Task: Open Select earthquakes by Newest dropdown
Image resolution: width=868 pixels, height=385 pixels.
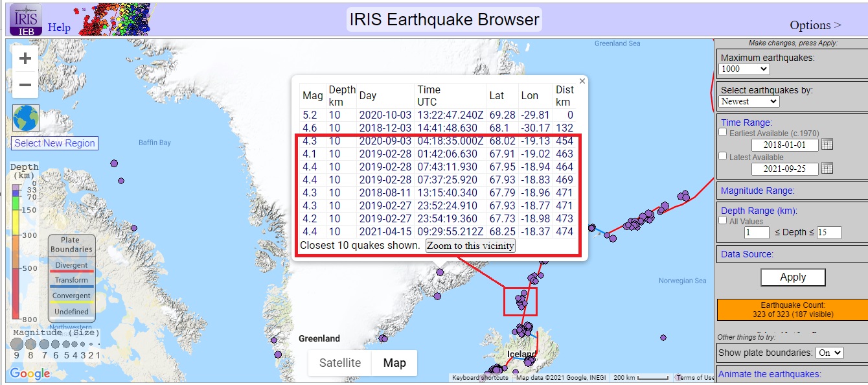Action: click(x=749, y=101)
